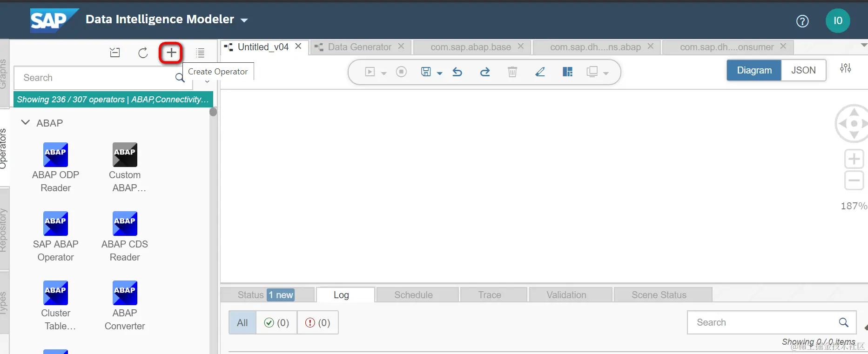Open the save button dropdown arrow
The width and height of the screenshot is (868, 354).
[439, 73]
